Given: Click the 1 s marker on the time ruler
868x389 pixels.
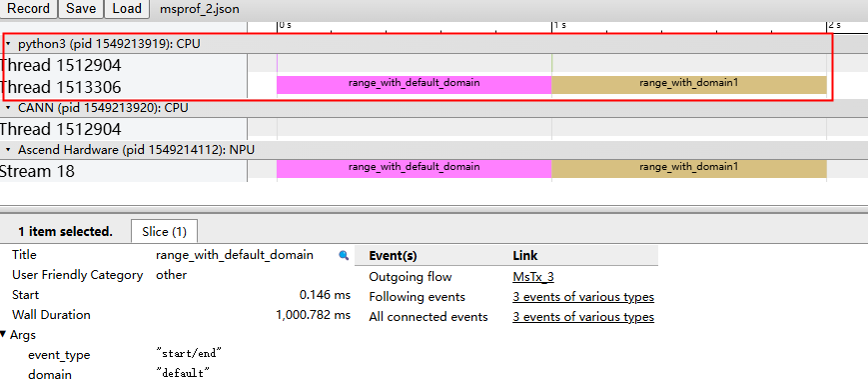Looking at the screenshot, I should 559,25.
